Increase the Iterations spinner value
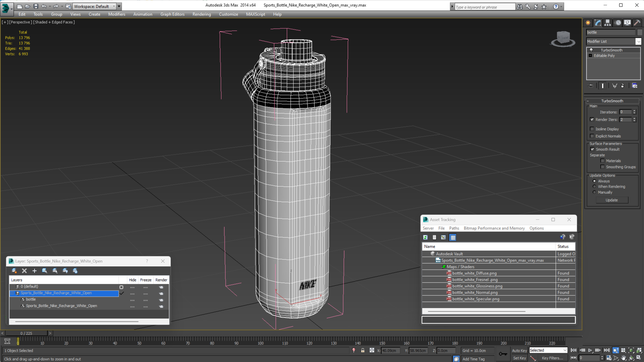644x362 pixels. [x=634, y=111]
